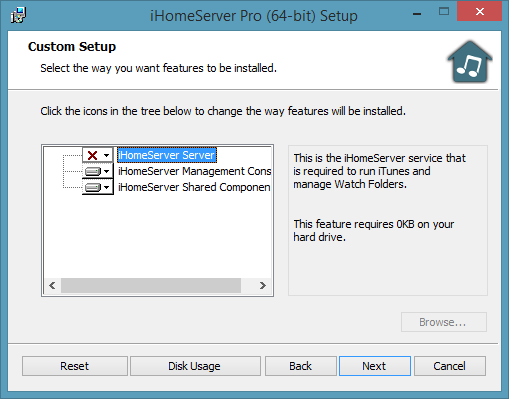Select the iHomeServer Server tree item
509x399 pixels.
167,155
